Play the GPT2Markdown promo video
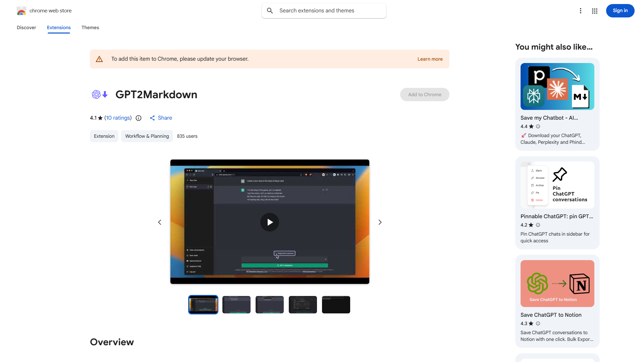This screenshot has width=644, height=362. click(269, 222)
